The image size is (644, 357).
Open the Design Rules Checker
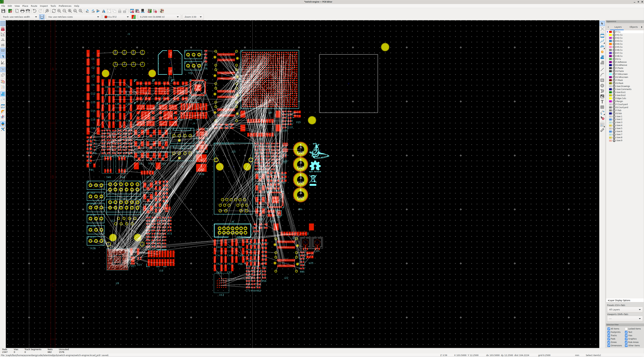[155, 11]
